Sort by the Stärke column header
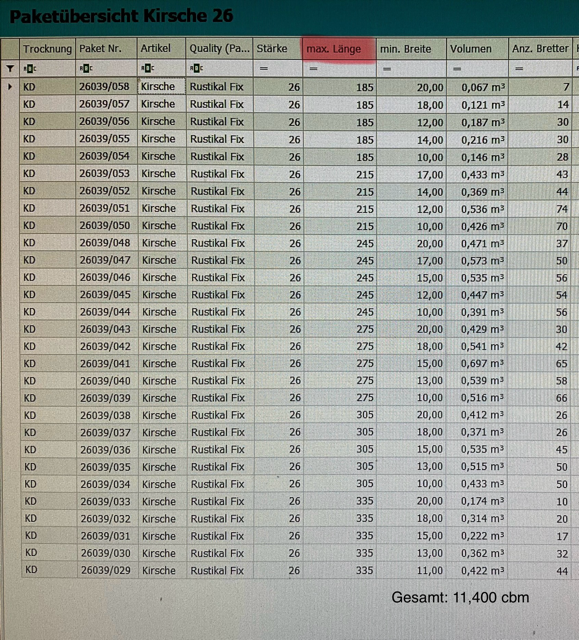Image resolution: width=579 pixels, height=640 pixels. point(277,49)
